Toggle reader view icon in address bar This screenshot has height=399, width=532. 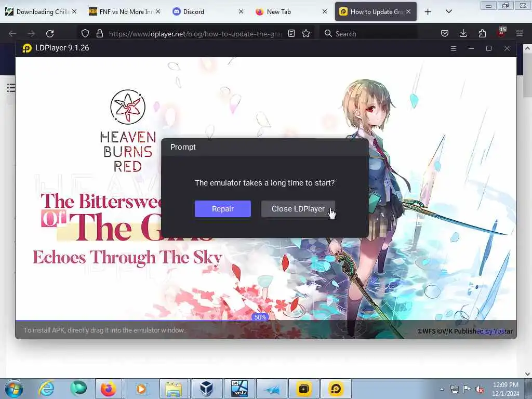[291, 33]
